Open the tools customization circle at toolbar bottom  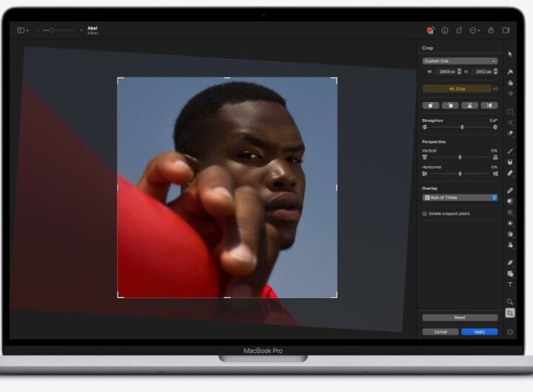click(510, 332)
